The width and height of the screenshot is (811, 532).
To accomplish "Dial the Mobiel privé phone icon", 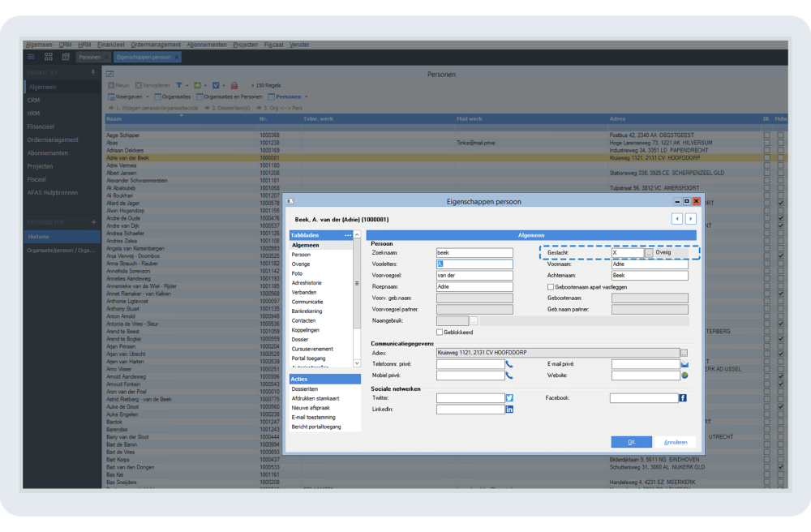I will point(509,375).
